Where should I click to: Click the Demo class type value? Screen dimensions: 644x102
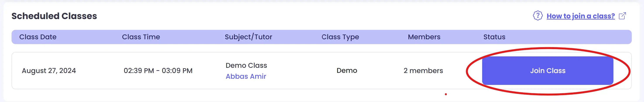[347, 71]
